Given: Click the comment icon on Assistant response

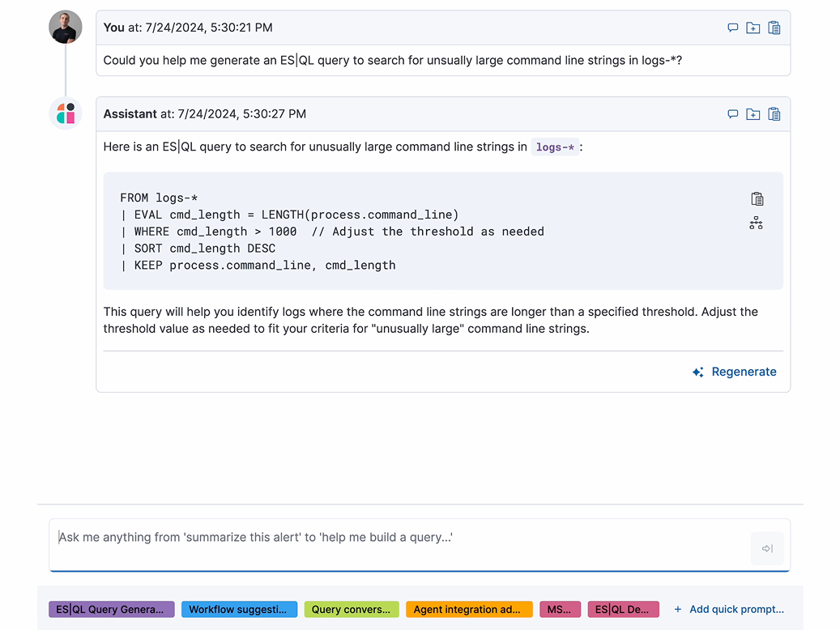Looking at the screenshot, I should coord(732,114).
